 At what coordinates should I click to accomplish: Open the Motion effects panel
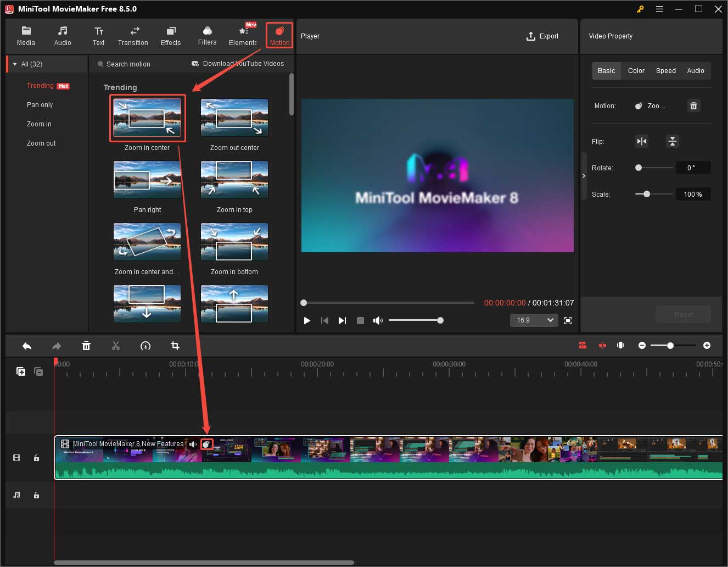pos(279,35)
